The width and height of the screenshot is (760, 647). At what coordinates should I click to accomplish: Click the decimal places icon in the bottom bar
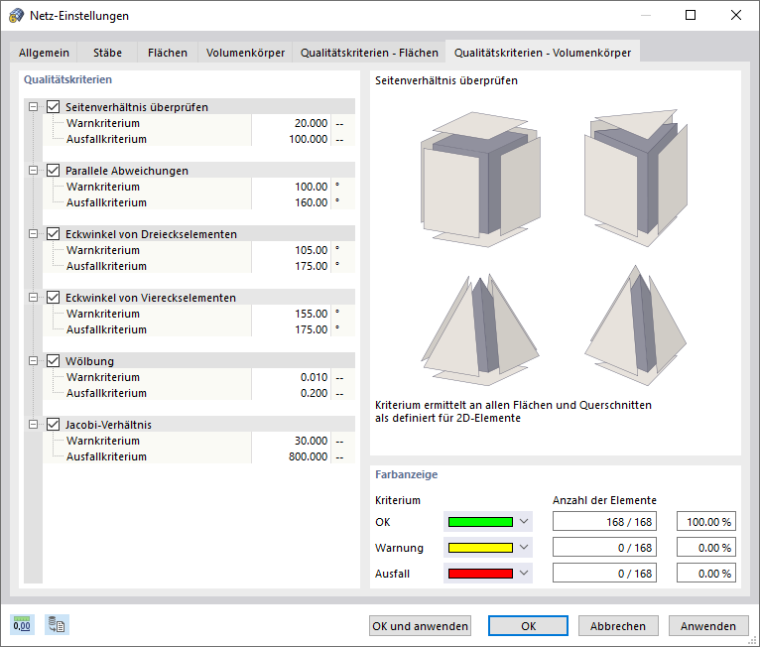(22, 625)
